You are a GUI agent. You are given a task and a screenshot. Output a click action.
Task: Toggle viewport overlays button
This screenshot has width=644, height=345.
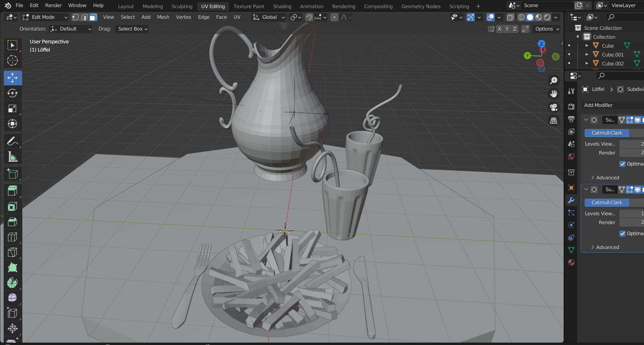(x=490, y=17)
